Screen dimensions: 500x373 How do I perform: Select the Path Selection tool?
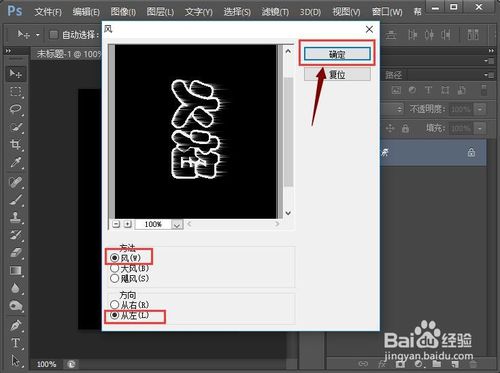tap(15, 360)
